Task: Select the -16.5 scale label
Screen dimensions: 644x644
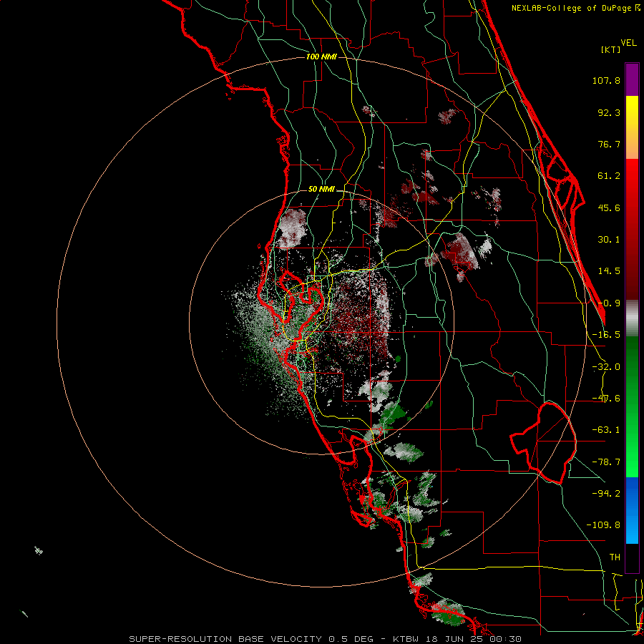Action: click(x=606, y=335)
